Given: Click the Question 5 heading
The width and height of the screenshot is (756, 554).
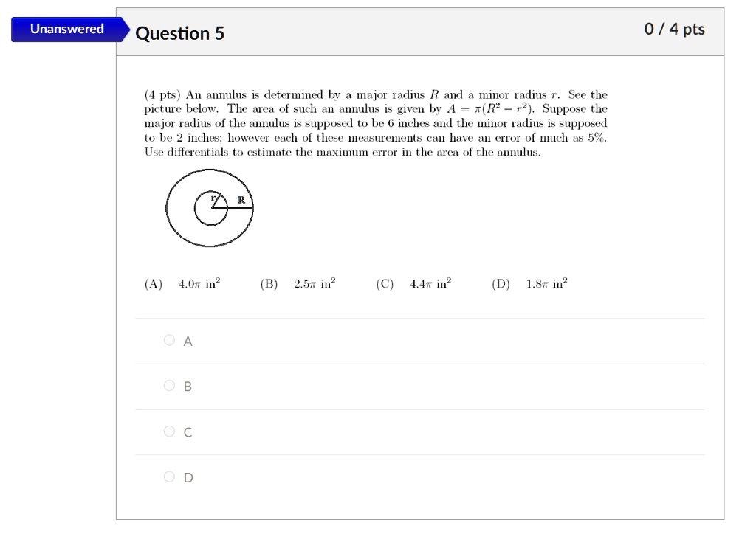Looking at the screenshot, I should (179, 33).
